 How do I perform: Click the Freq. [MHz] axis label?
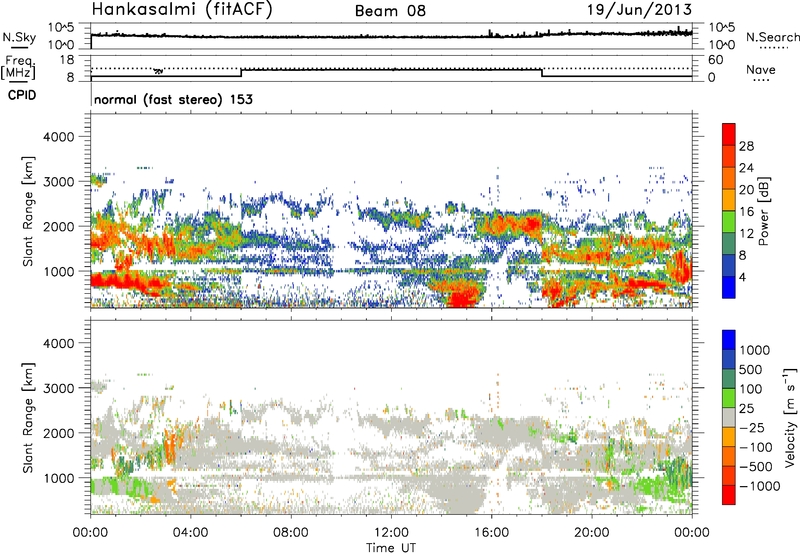18,68
